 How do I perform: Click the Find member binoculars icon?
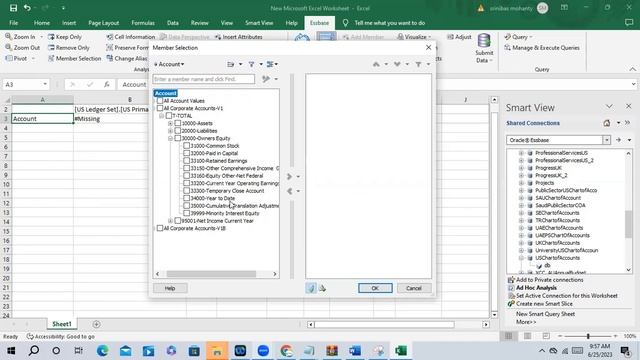click(266, 79)
